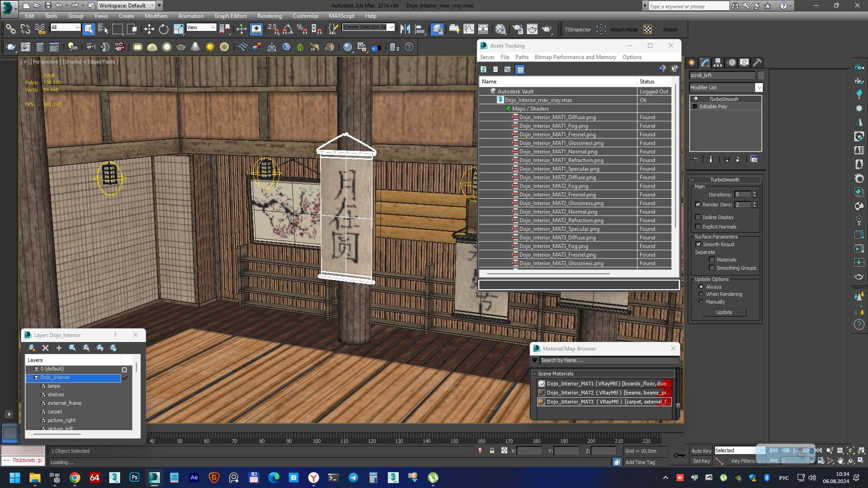Uncheck the Smooth Result checkbox
868x488 pixels.
point(698,244)
